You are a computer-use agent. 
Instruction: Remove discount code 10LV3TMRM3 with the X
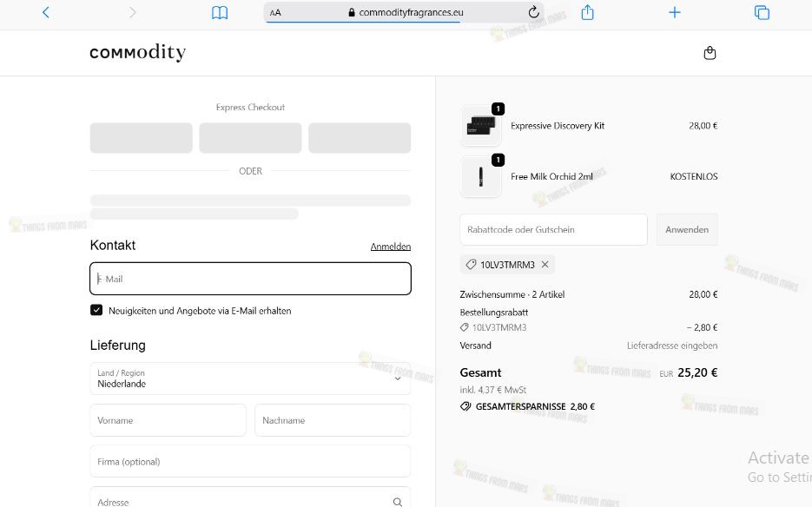(x=545, y=264)
